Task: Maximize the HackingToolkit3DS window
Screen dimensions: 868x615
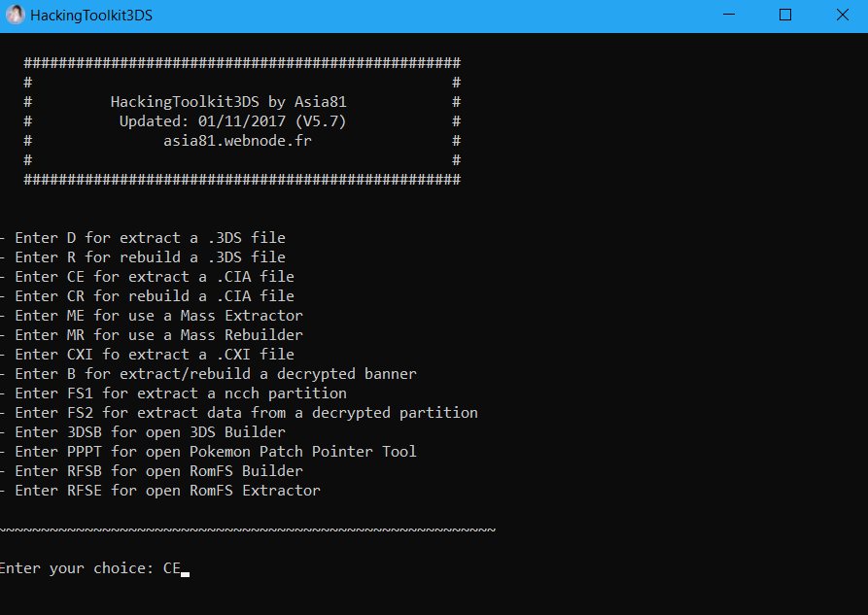Action: coord(785,15)
